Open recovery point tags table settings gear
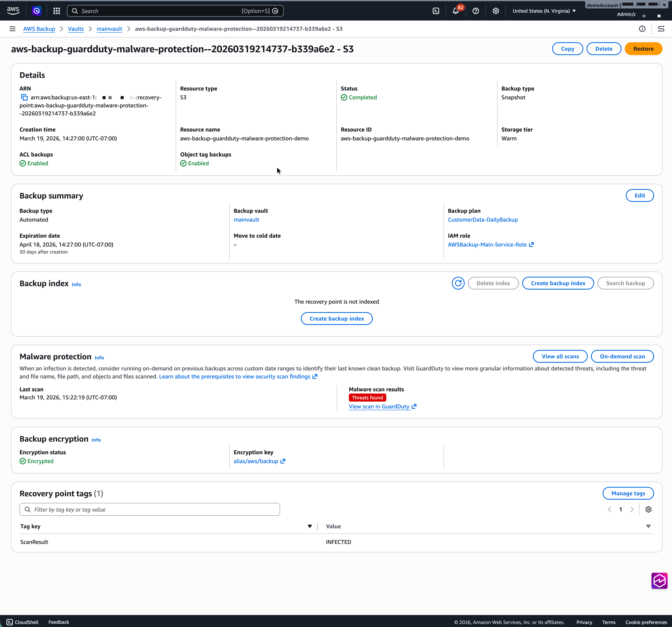Screen dimensions: 672x627 [x=648, y=509]
